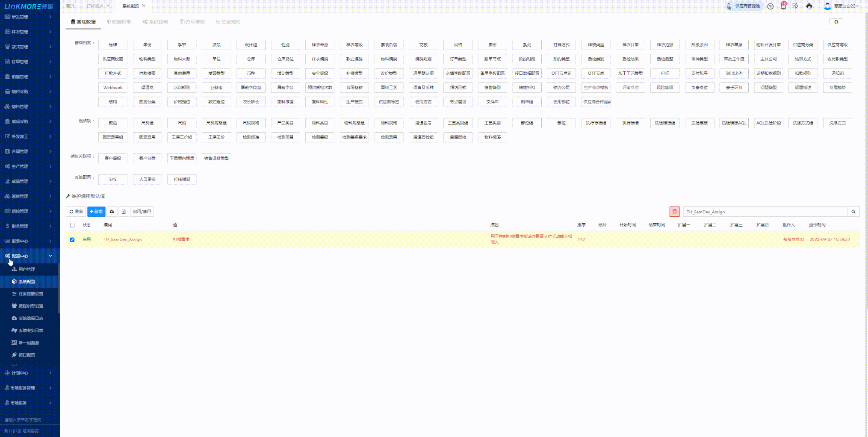
Task: Switch to the 数据权限 tab
Action: coord(119,22)
